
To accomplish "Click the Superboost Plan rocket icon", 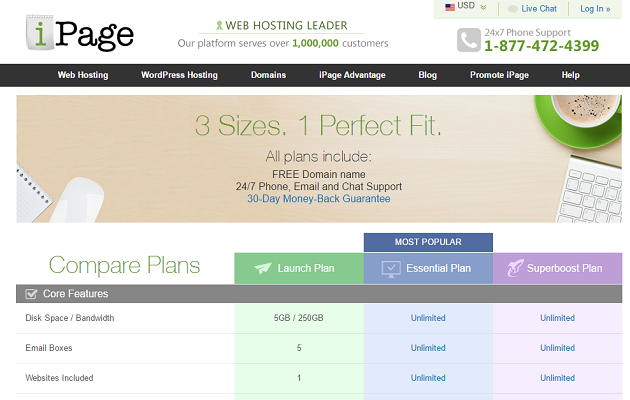I will point(515,268).
